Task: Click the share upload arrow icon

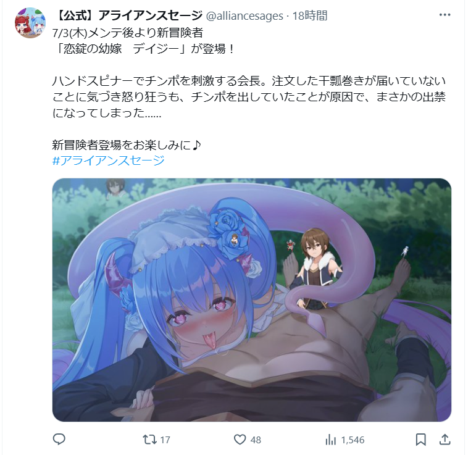Action: [x=445, y=439]
